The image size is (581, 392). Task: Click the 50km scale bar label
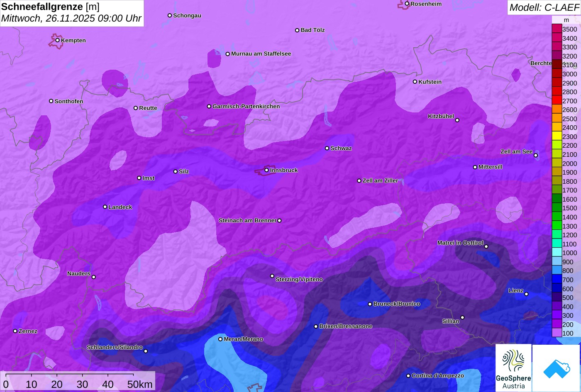point(140,385)
